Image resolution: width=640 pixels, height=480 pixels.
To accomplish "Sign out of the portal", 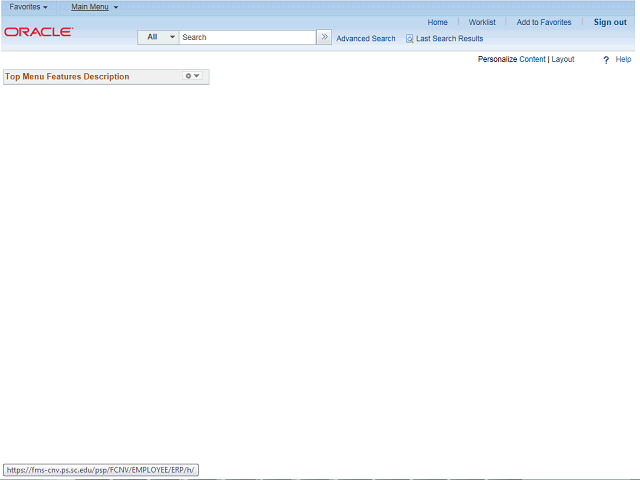I will (610, 22).
